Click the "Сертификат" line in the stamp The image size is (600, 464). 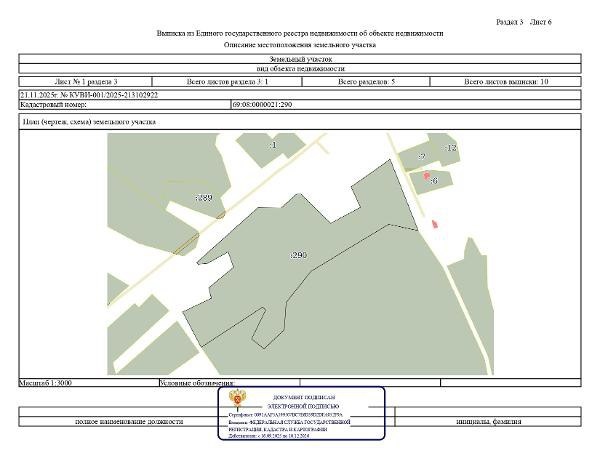click(285, 415)
